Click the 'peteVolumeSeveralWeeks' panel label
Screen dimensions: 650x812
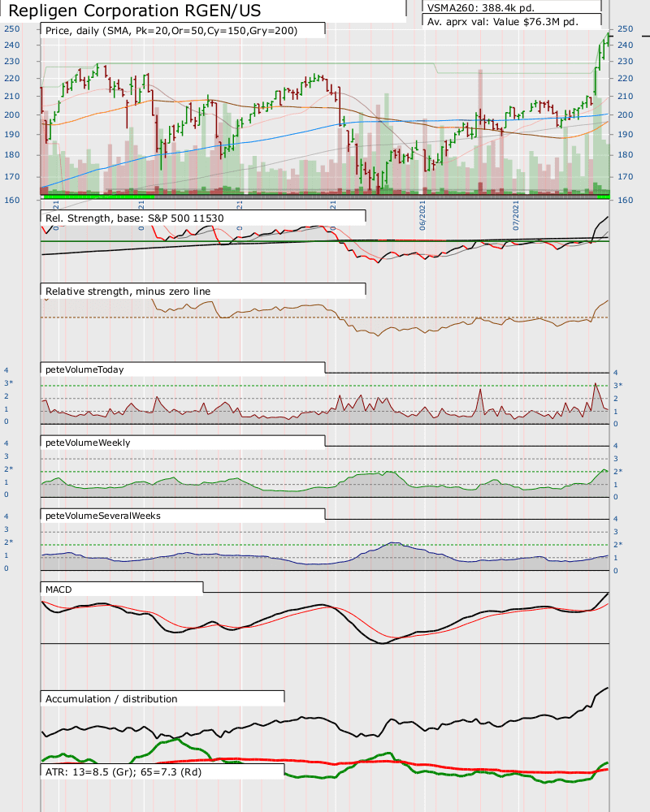coord(103,516)
